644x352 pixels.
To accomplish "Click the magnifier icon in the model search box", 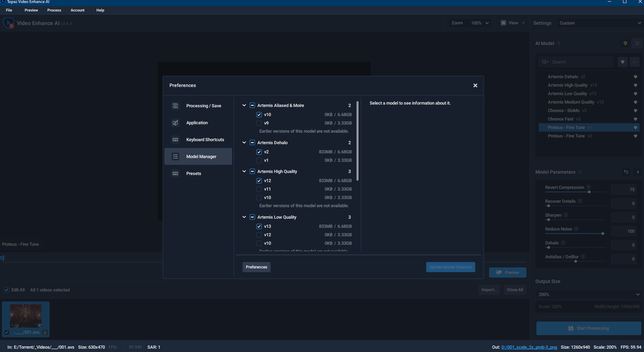I will pos(545,62).
